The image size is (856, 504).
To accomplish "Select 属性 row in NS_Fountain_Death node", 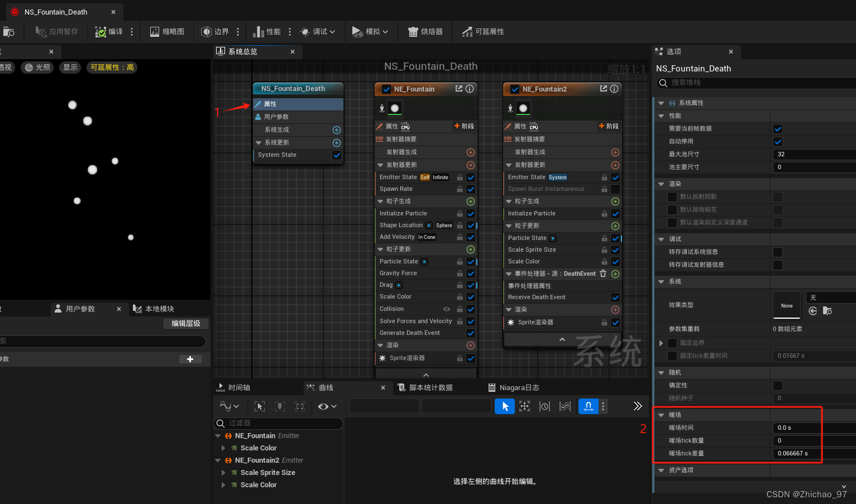I will tap(298, 104).
